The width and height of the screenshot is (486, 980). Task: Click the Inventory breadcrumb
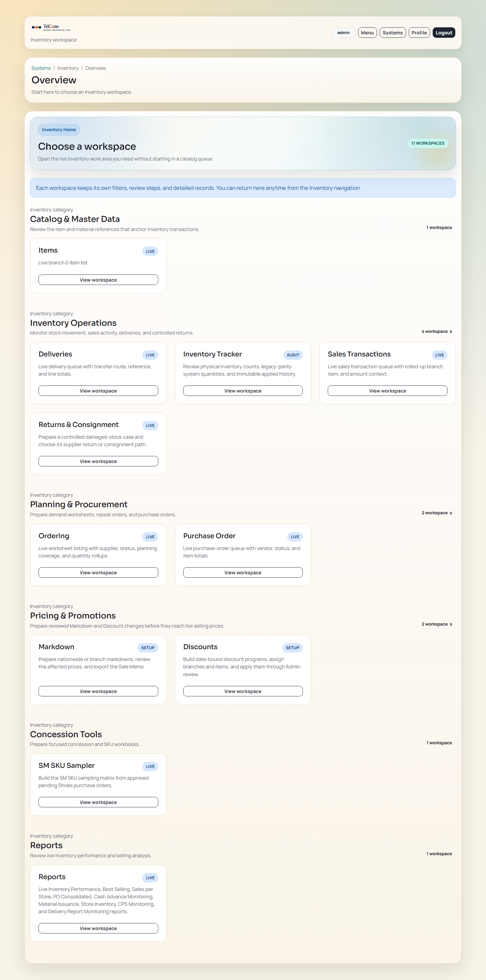68,68
